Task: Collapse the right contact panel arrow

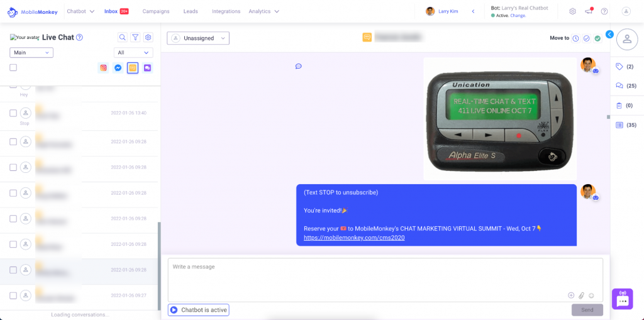Action: click(609, 35)
